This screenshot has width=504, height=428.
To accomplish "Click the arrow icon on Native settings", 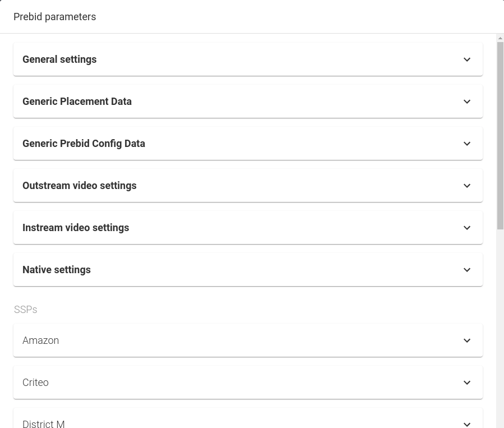I will point(467,269).
